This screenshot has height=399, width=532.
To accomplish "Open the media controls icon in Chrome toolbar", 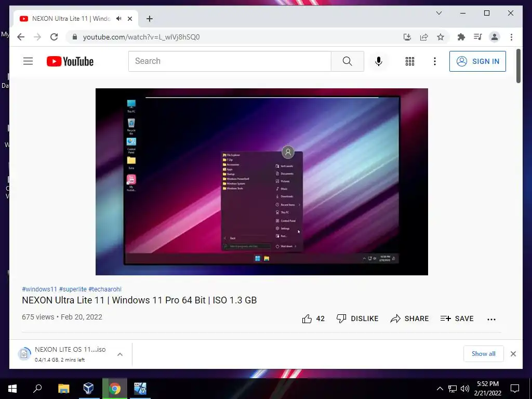I will tap(478, 37).
